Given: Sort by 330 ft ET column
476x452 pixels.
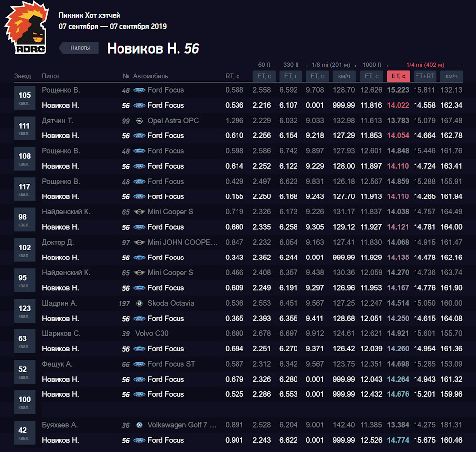Looking at the screenshot, I should click(x=291, y=76).
